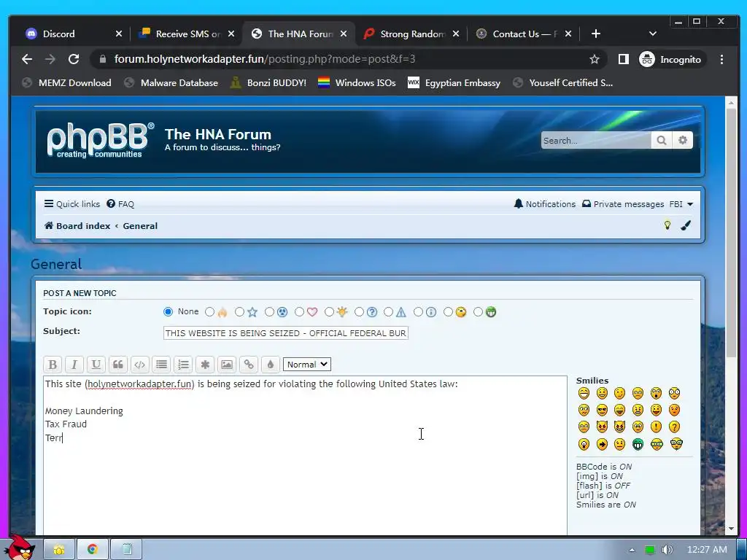Select the flame topic icon

(209, 312)
